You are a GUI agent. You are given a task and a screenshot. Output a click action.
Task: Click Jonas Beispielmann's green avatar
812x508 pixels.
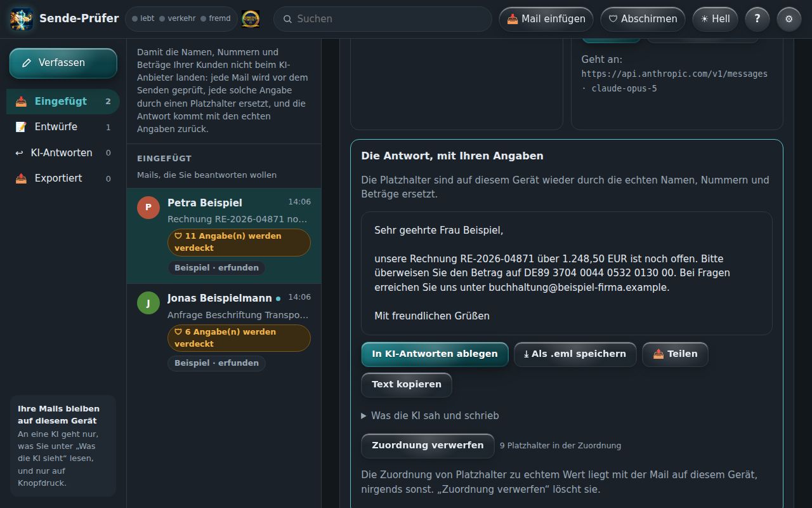pos(148,303)
